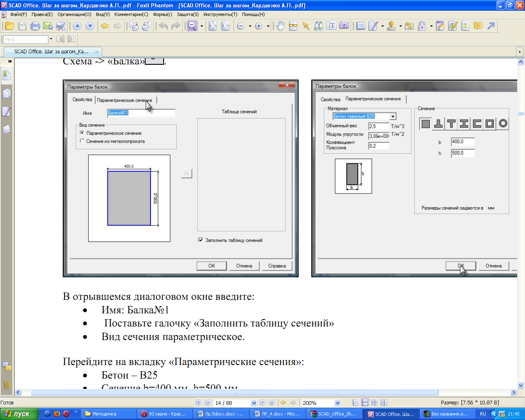The width and height of the screenshot is (525, 420).
Task: Add a sticky note comment
Action: (x=478, y=26)
